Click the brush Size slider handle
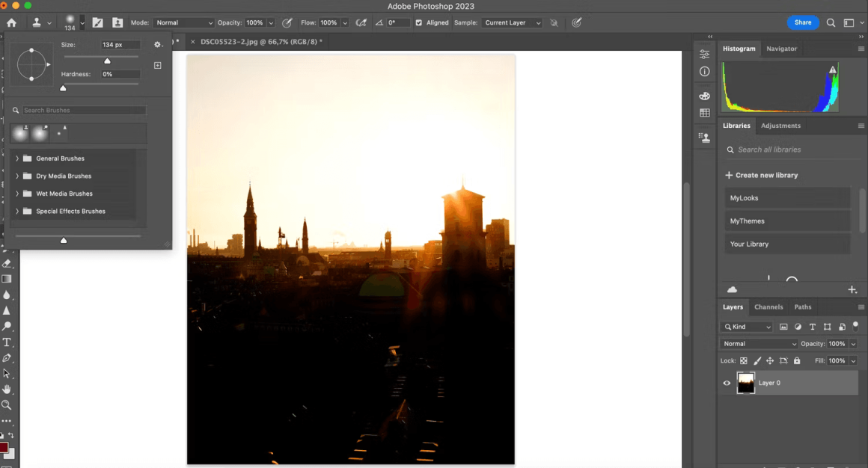Viewport: 868px width, 468px height. coord(108,61)
